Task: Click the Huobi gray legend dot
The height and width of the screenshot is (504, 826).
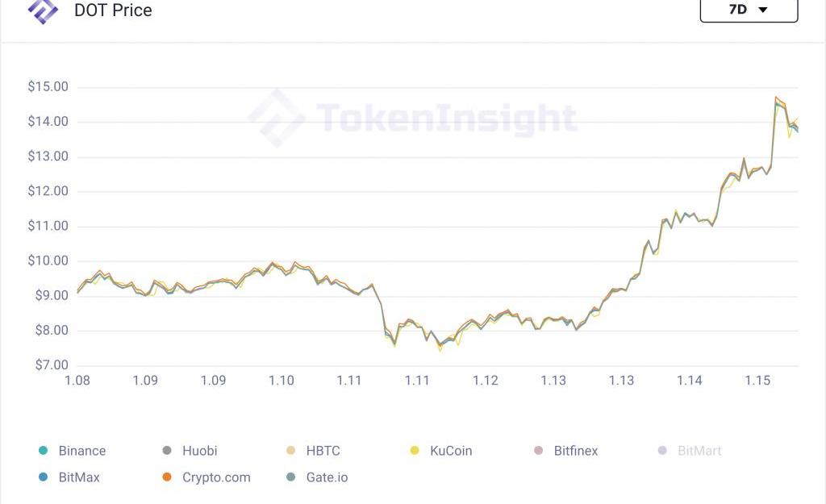Action: [167, 451]
